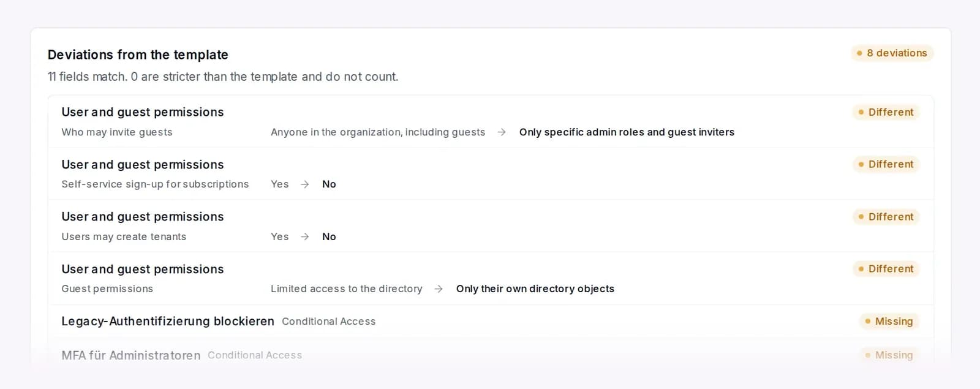This screenshot has width=980, height=389.
Task: Select the "Users may create tenants" label
Action: coord(124,237)
